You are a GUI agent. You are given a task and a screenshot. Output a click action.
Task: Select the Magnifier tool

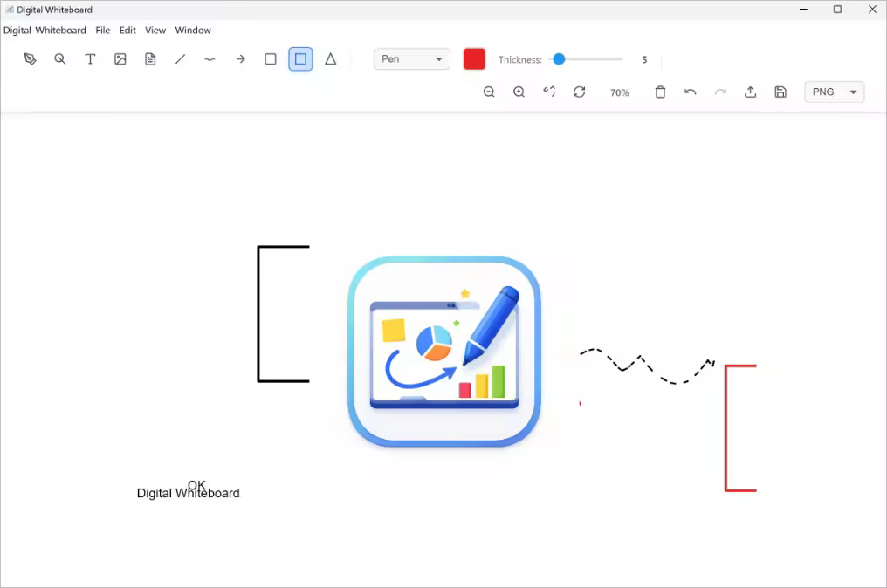[x=59, y=58]
